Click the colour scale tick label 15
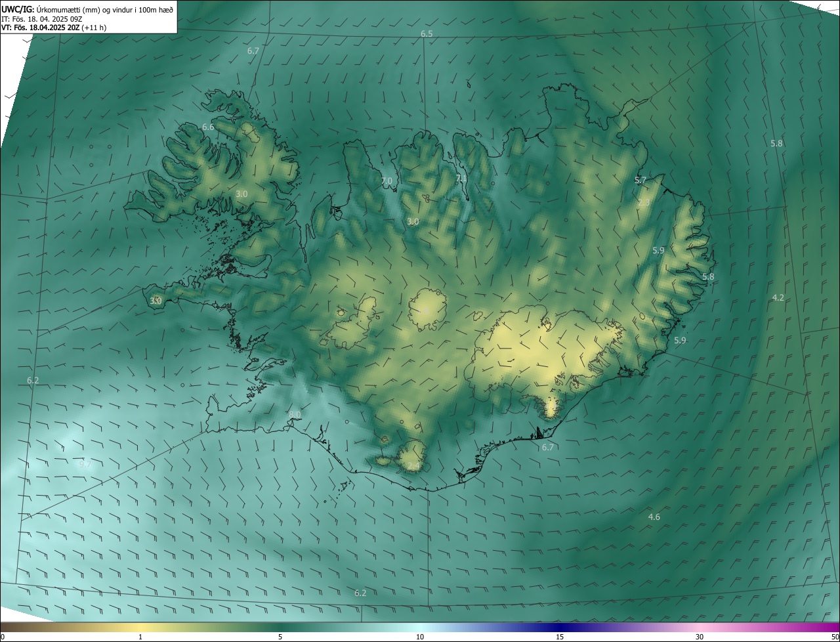This screenshot has height=642, width=840. click(560, 637)
